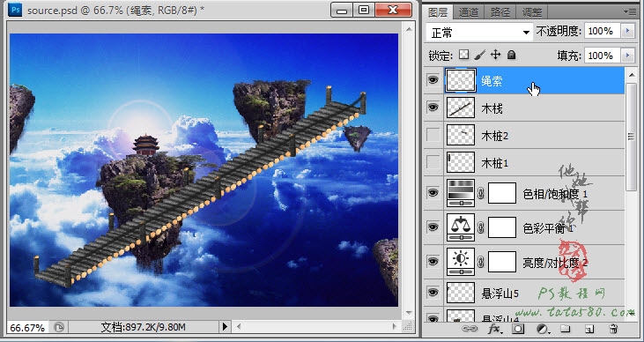644x342 pixels.
Task: Click document horizontal scroll left arrow
Action: (239, 327)
